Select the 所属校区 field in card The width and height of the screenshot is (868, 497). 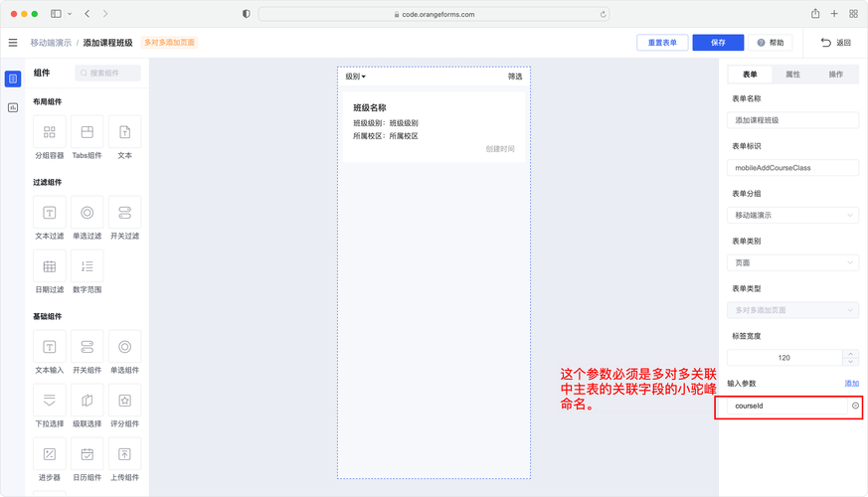click(x=386, y=135)
